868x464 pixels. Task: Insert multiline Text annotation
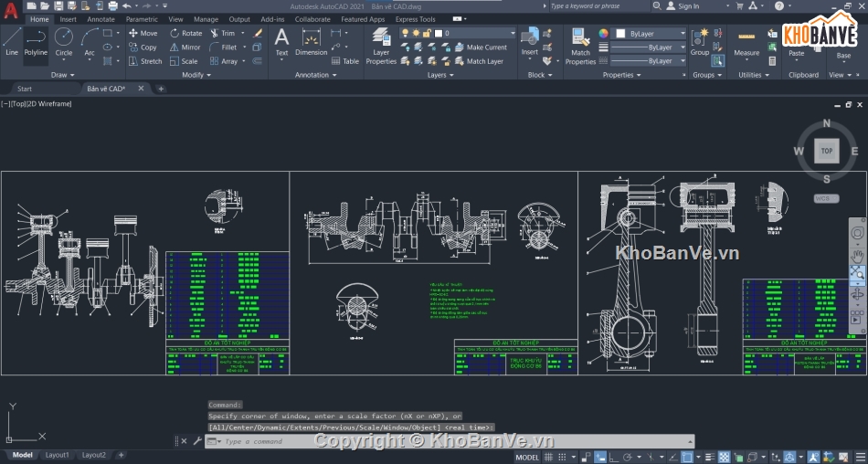pyautogui.click(x=281, y=42)
